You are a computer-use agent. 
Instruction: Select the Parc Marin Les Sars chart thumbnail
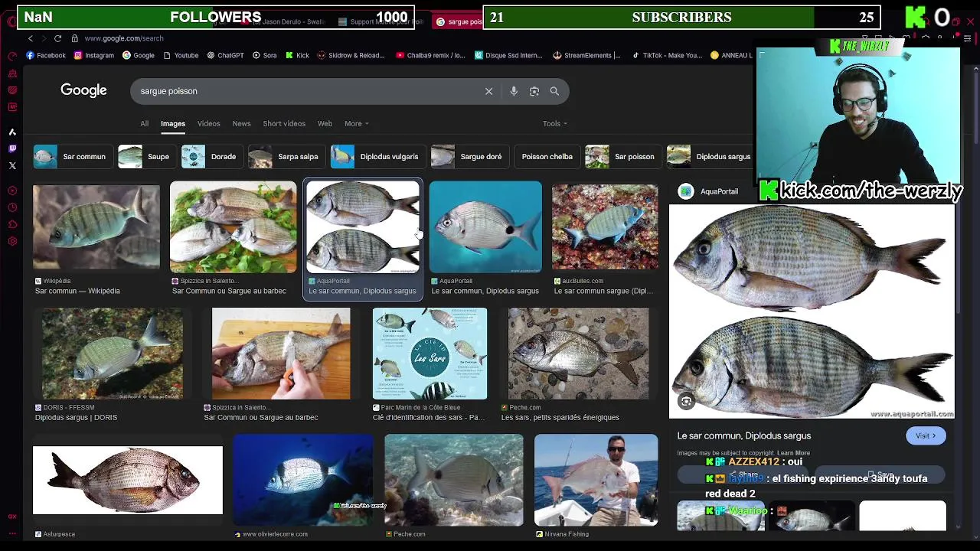[430, 354]
